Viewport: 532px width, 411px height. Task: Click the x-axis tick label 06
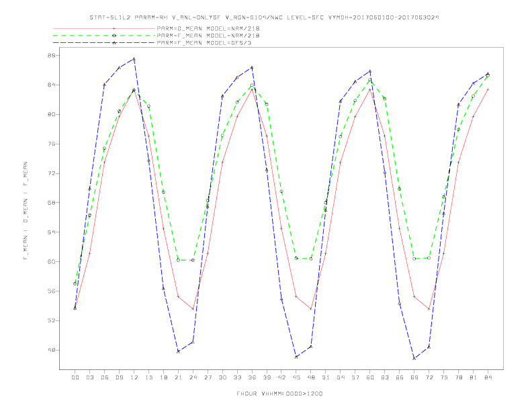point(105,377)
